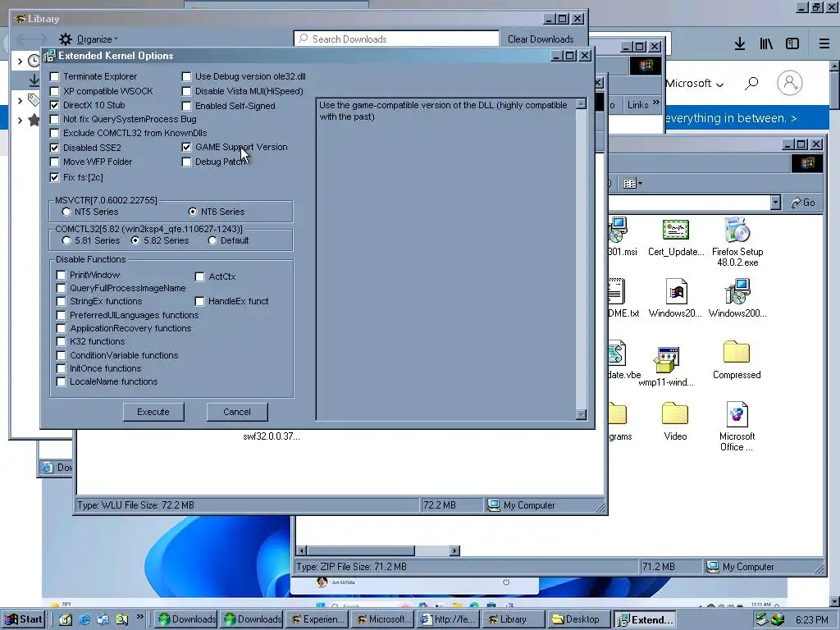Screen dimensions: 840x630
Task: Check K32 functions checkbox
Action: click(x=61, y=341)
